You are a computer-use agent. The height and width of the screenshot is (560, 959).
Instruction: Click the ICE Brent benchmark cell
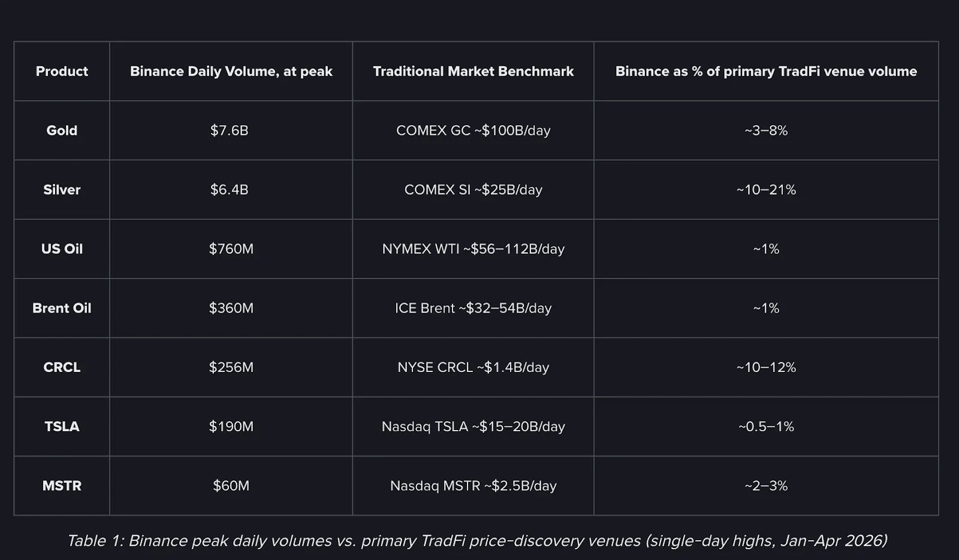[x=473, y=308]
